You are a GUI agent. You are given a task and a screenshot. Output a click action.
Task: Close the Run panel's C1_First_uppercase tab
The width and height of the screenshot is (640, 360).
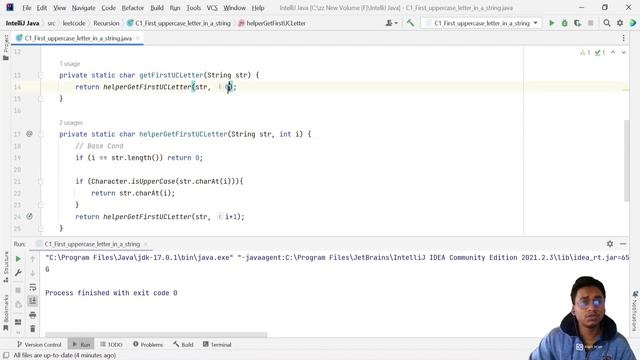146,244
